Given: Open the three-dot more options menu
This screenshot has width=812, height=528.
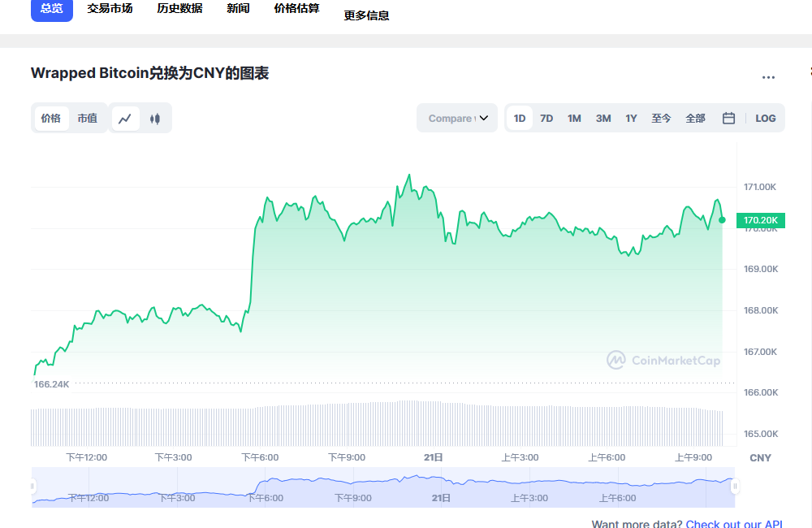Looking at the screenshot, I should tap(768, 77).
